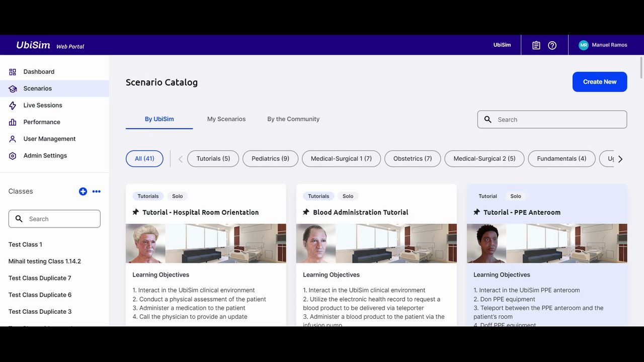Open Test Class Duplicate 3

pos(40,312)
